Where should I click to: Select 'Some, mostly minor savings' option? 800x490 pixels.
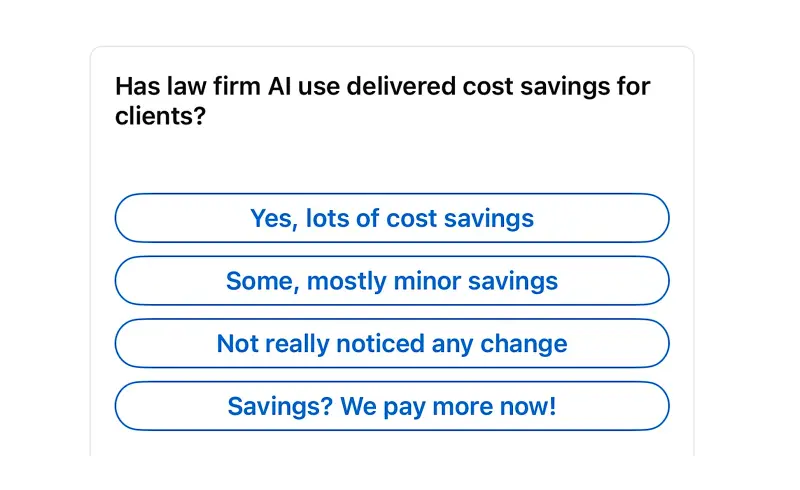pos(392,281)
